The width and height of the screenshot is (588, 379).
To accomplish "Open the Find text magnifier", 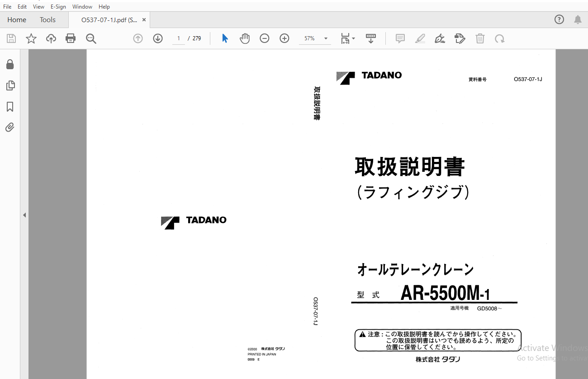I will click(x=91, y=38).
